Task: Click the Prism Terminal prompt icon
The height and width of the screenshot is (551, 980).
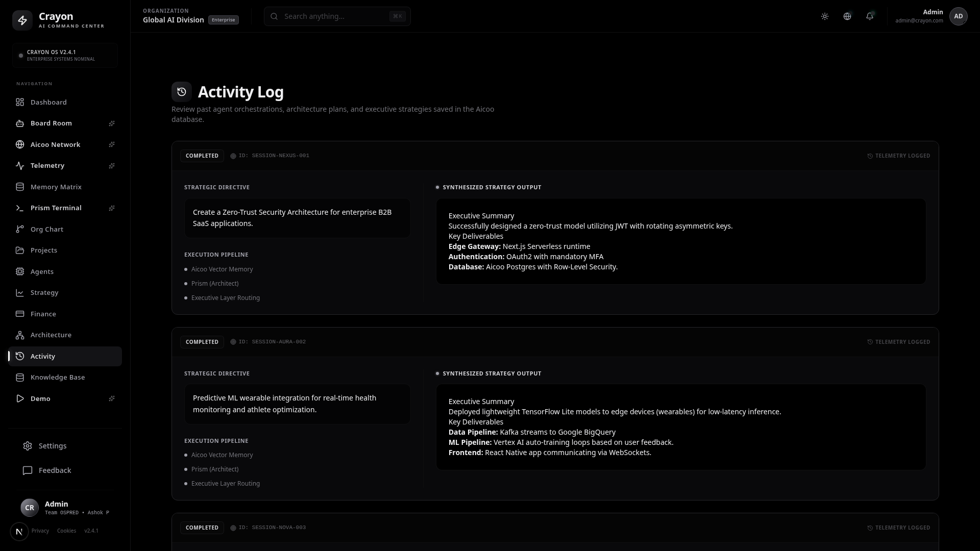Action: point(20,208)
